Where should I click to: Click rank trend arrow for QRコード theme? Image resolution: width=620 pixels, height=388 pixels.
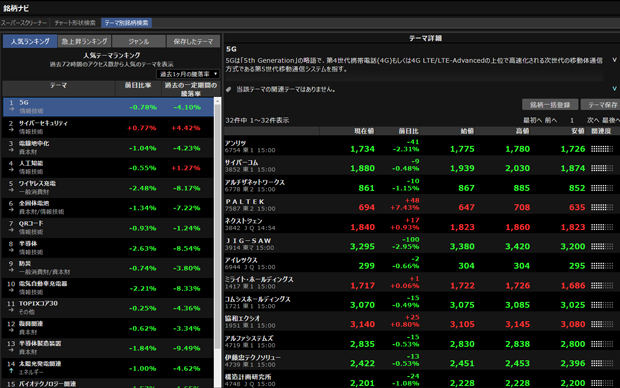[x=11, y=231]
